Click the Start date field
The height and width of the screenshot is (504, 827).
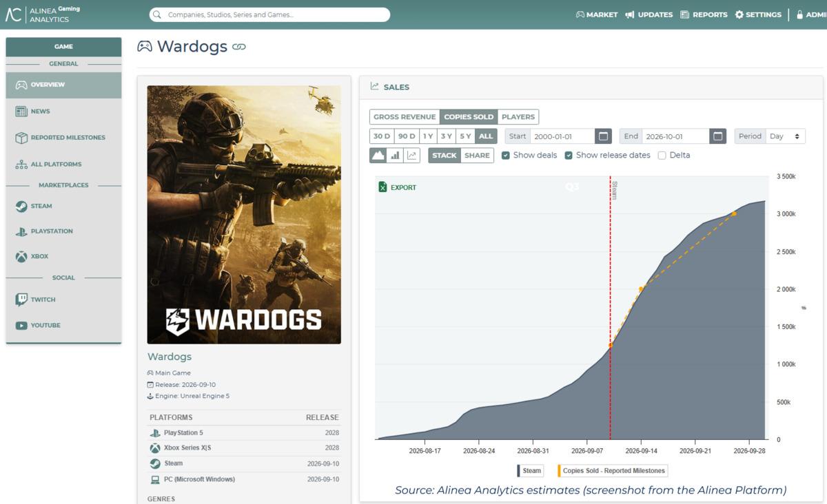coord(562,136)
